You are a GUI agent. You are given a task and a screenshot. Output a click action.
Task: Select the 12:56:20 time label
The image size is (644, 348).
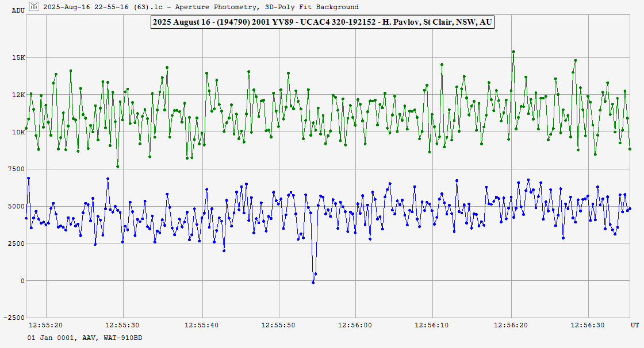point(512,325)
